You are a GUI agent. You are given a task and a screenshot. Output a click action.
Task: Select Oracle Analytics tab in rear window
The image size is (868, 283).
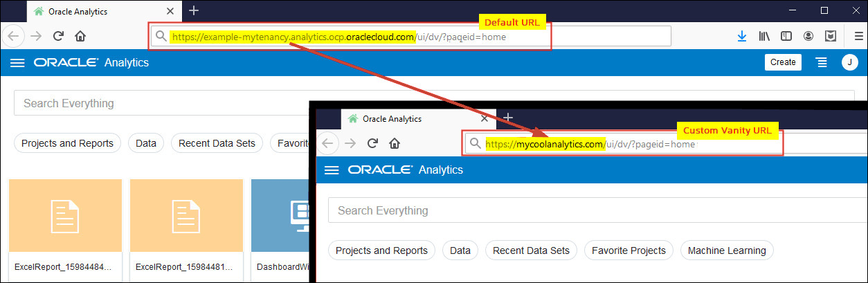click(105, 12)
